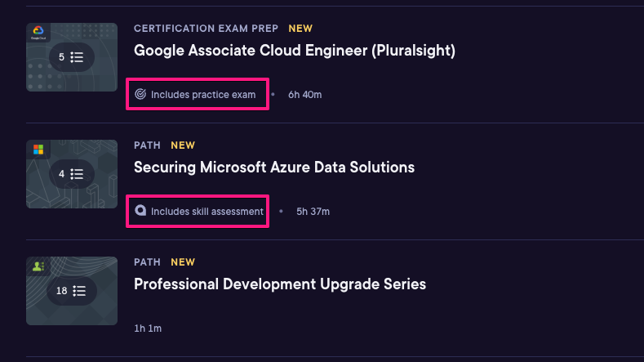The height and width of the screenshot is (362, 644).
Task: Click the Certification Exam Prep category label
Action: pos(206,29)
